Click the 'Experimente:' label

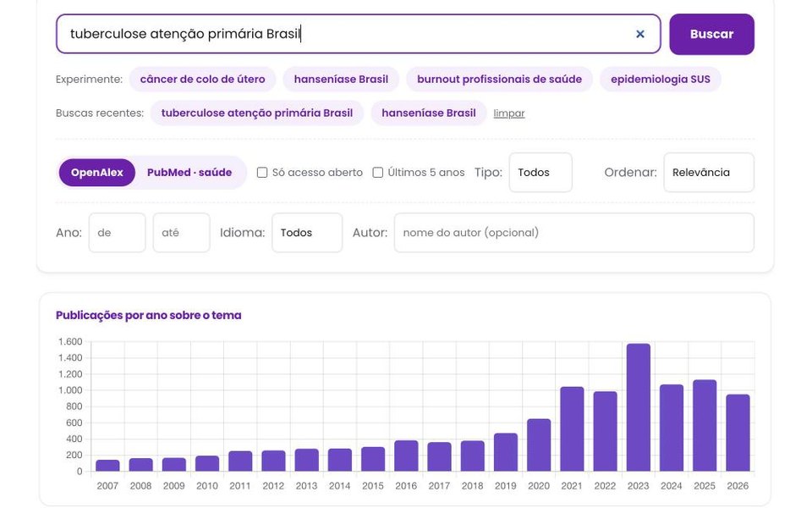89,80
